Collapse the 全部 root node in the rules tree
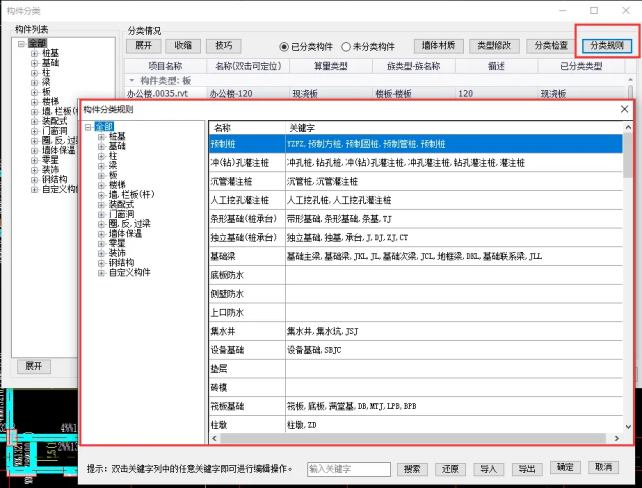The height and width of the screenshot is (488, 642). click(89, 126)
